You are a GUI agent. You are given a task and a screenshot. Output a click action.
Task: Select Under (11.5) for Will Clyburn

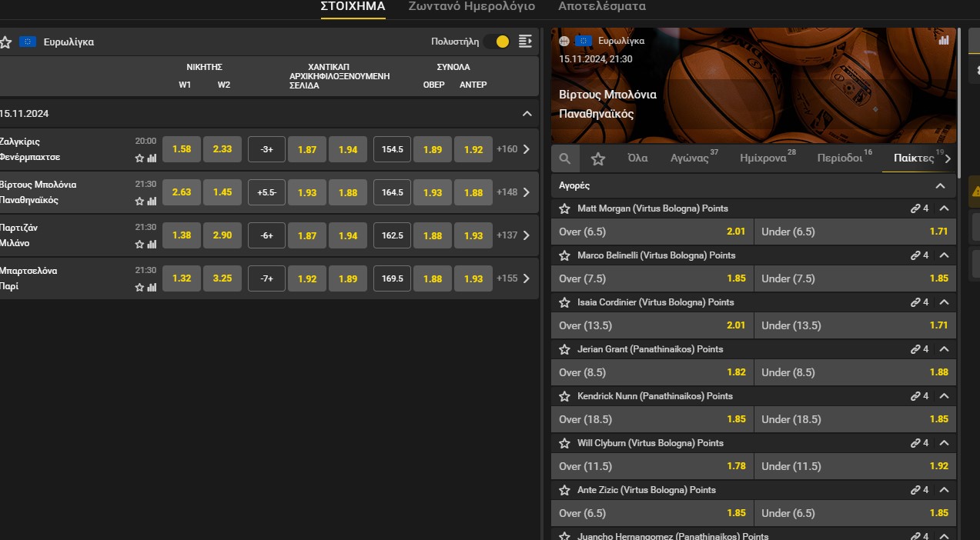pos(855,466)
